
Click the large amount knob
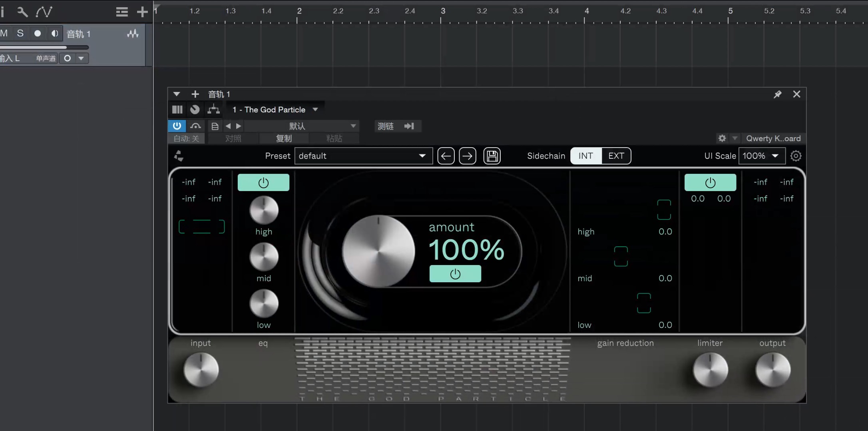point(378,251)
